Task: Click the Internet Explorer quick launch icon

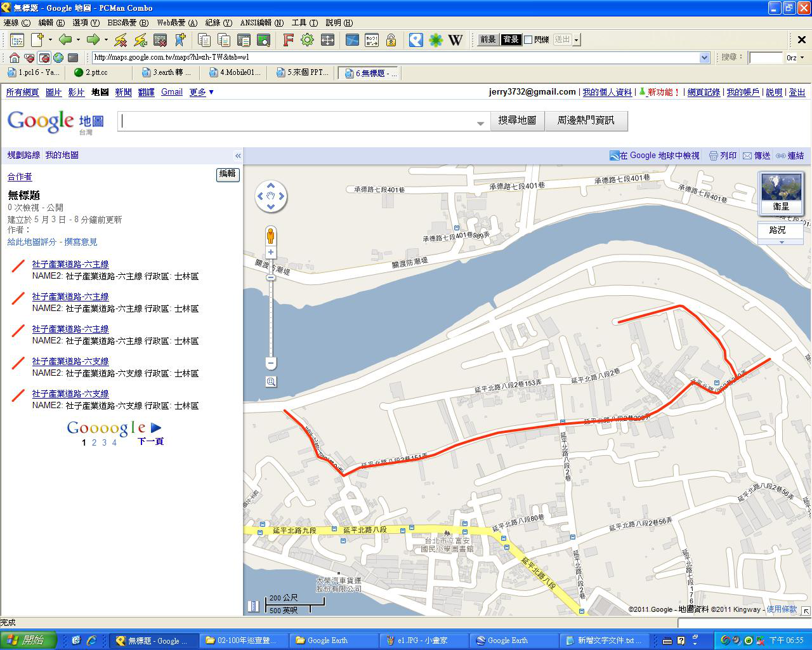Action: (x=91, y=640)
